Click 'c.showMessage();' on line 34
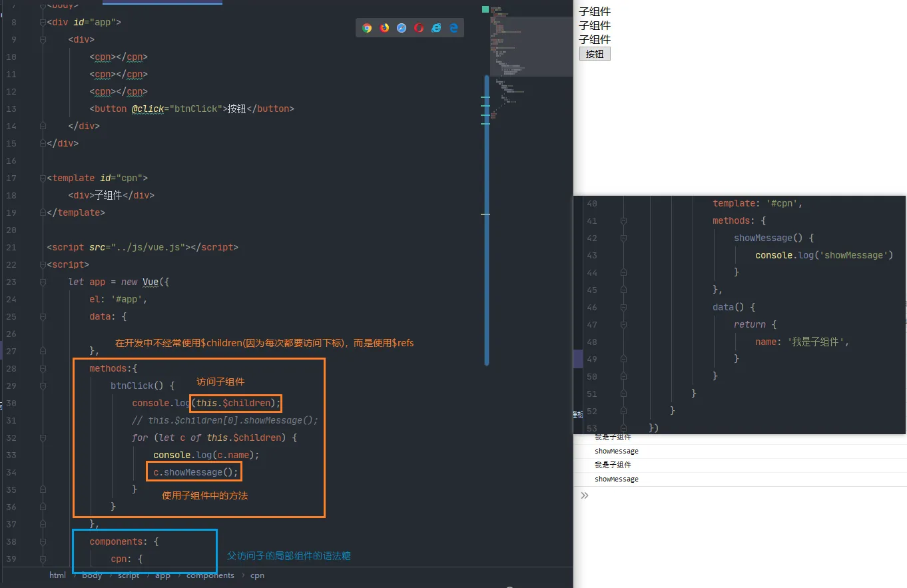Screen dimensions: 907x588 (x=196, y=472)
